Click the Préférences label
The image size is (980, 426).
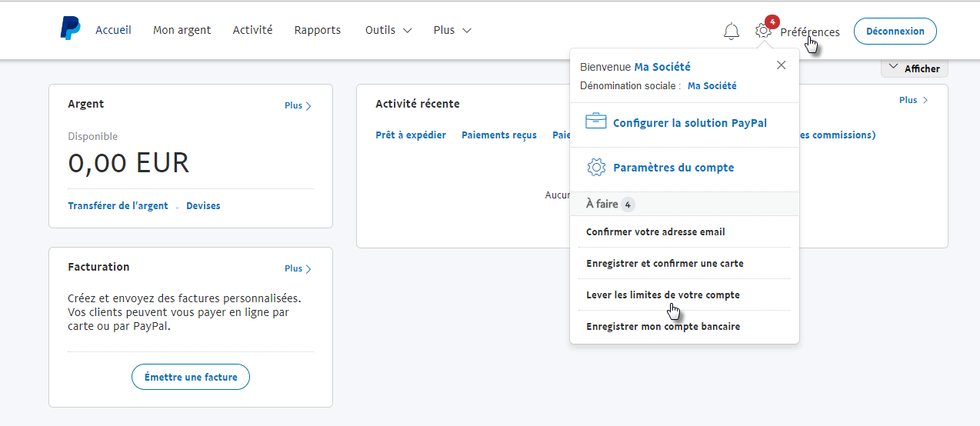(810, 32)
